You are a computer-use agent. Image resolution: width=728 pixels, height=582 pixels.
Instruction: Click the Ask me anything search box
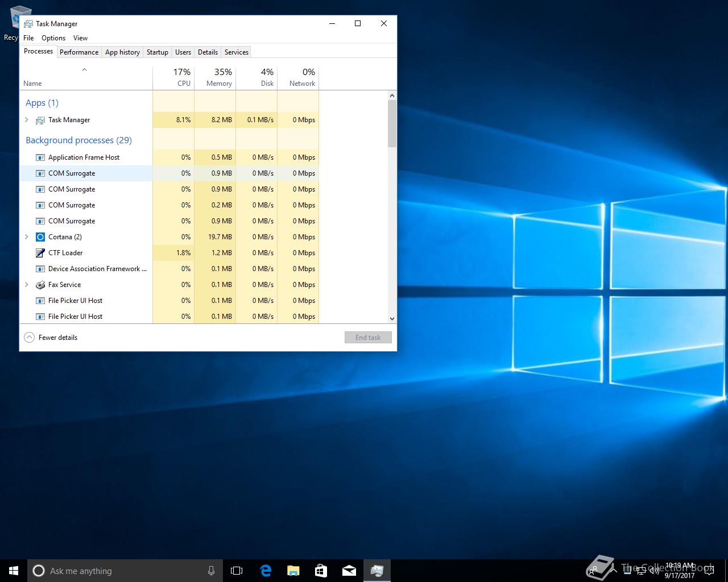[x=125, y=571]
